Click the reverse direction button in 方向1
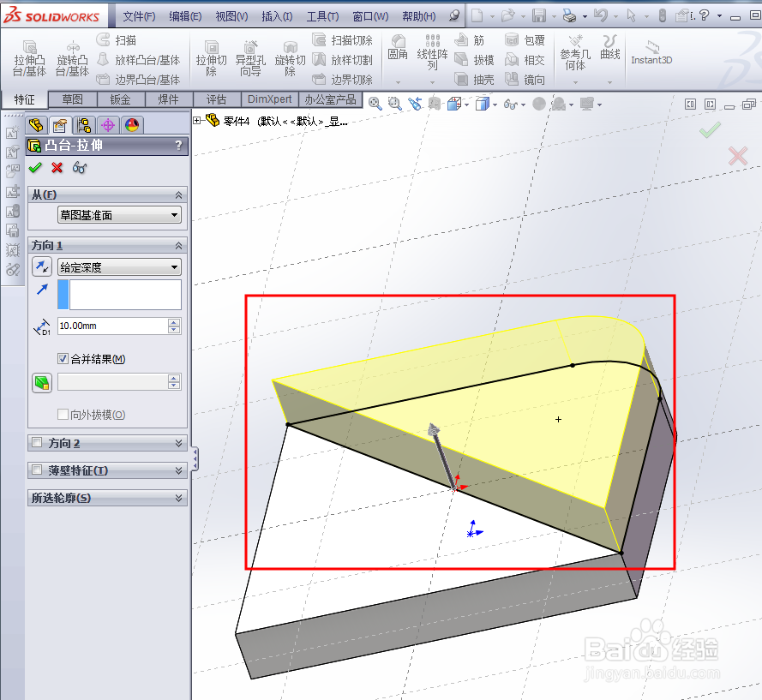 42,266
